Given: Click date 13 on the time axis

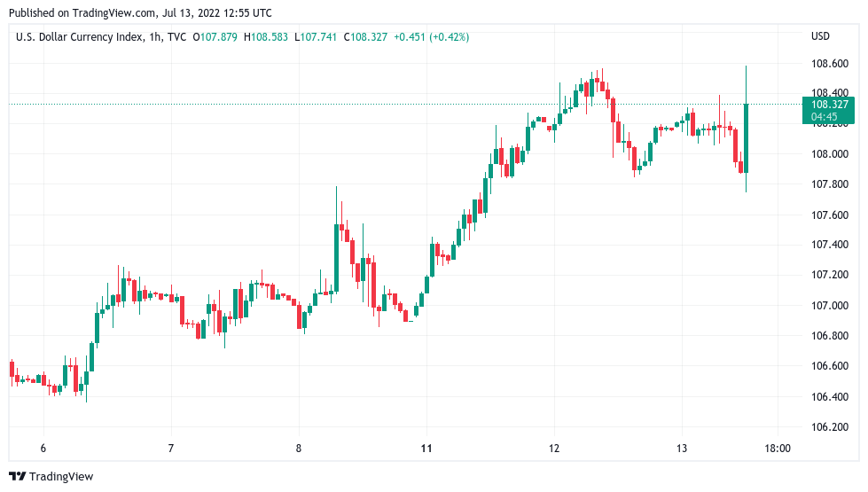Looking at the screenshot, I should coord(682,449).
